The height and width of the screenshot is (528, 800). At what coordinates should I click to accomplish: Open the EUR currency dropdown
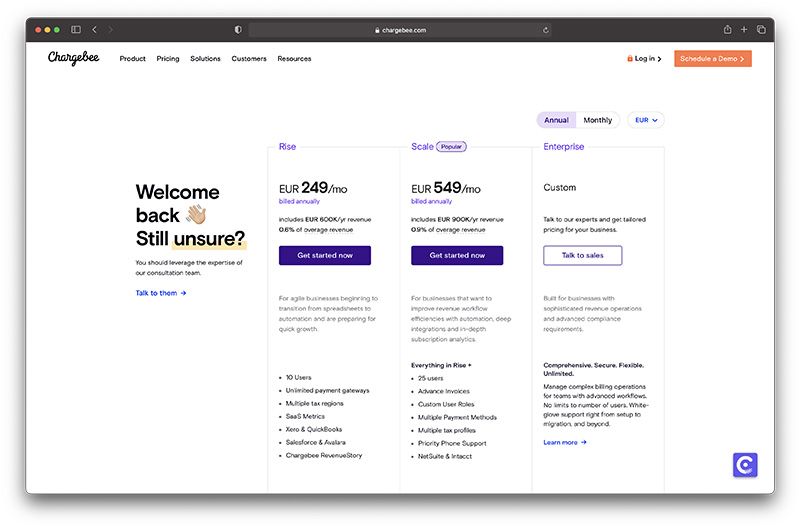[646, 120]
